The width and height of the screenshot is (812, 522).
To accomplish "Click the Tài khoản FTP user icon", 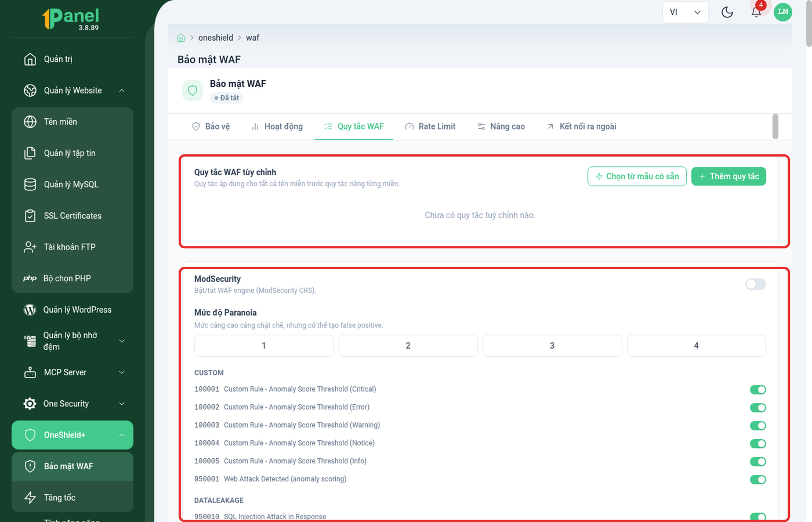I will pos(30,247).
